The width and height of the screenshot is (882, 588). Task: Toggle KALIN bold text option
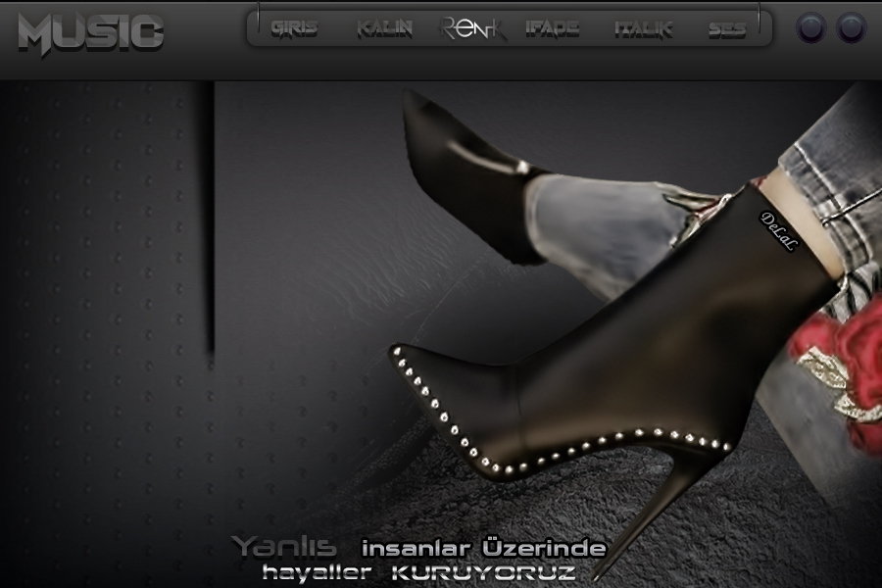coord(384,29)
